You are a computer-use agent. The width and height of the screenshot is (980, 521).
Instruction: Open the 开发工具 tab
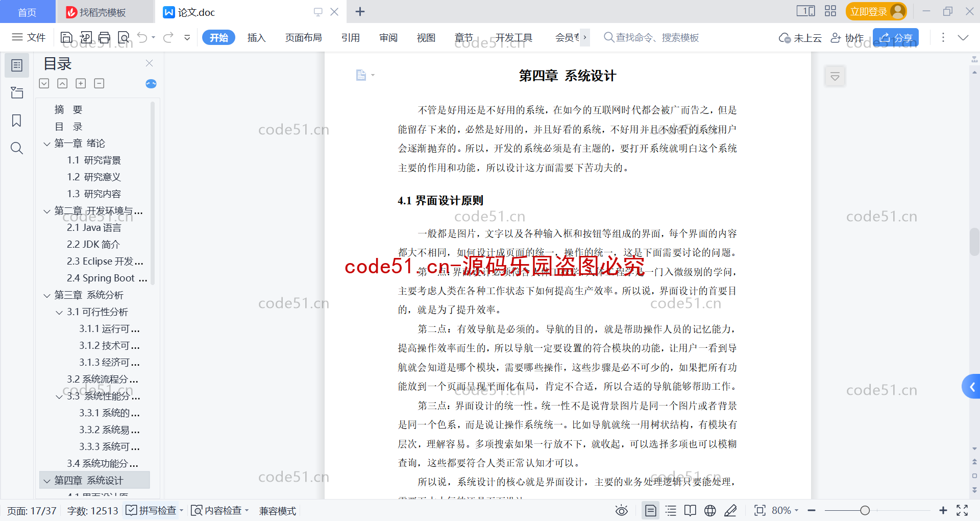[x=513, y=37]
